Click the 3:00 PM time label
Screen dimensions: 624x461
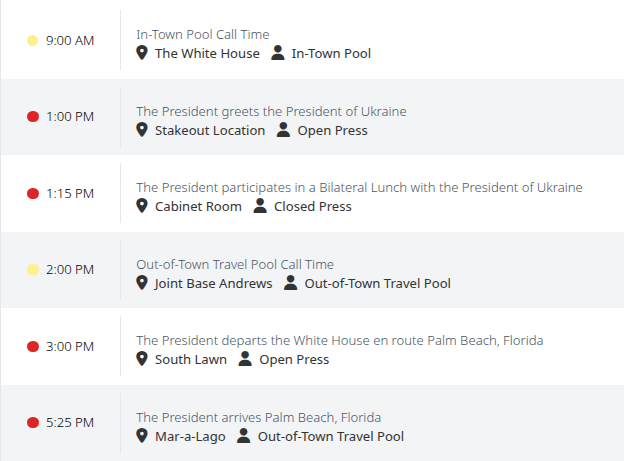pos(70,346)
